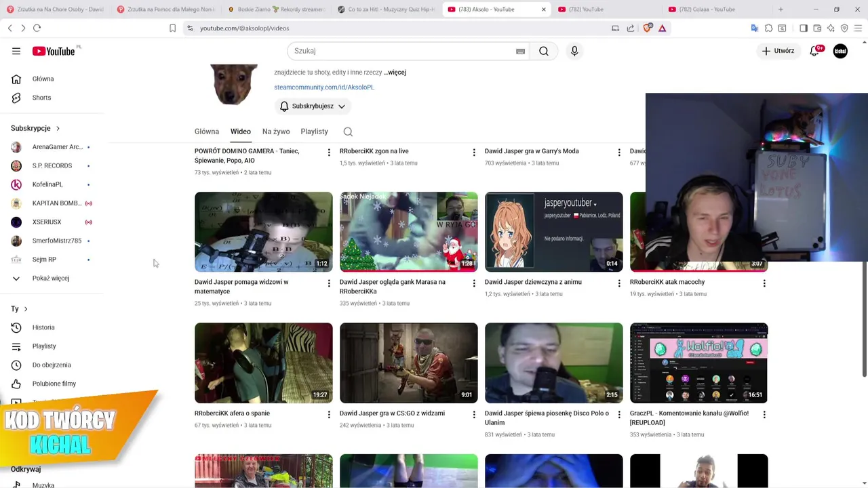Search within channel using the magnifier icon
This screenshot has height=488, width=868.
coord(348,131)
